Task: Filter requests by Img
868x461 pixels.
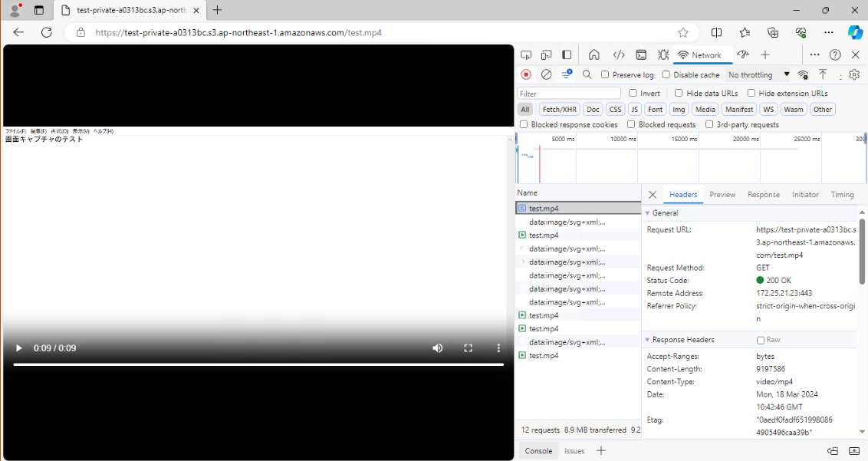Action: (679, 109)
